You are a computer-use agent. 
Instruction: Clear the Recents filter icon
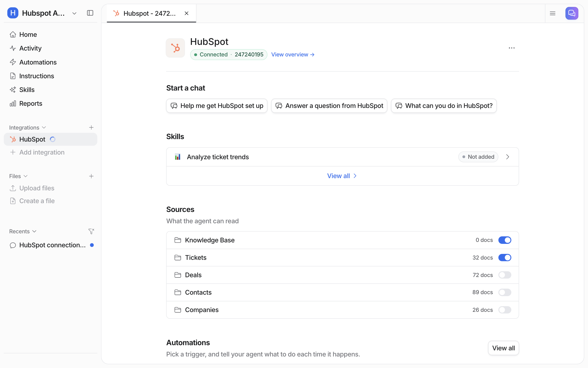click(x=91, y=231)
